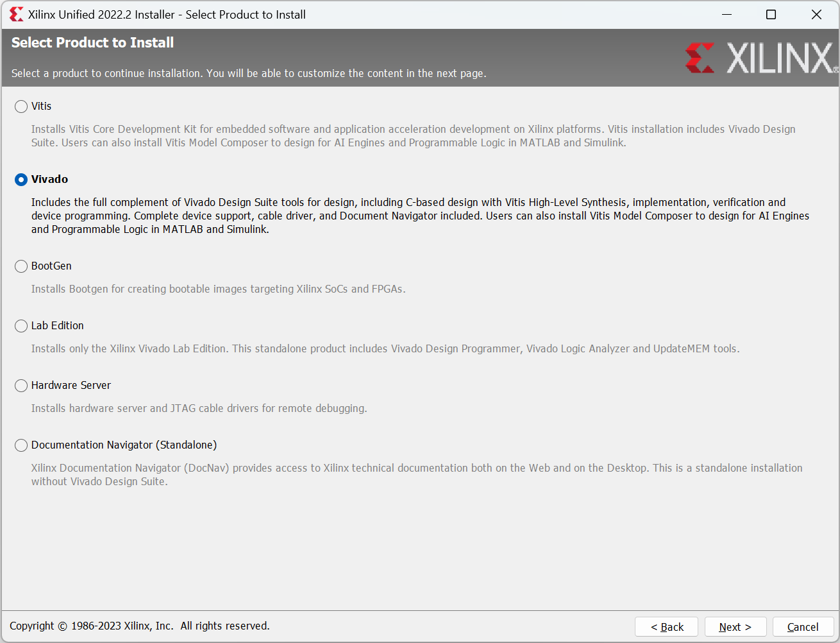Select the Hardware Server radio button
The image size is (840, 643).
coord(21,386)
